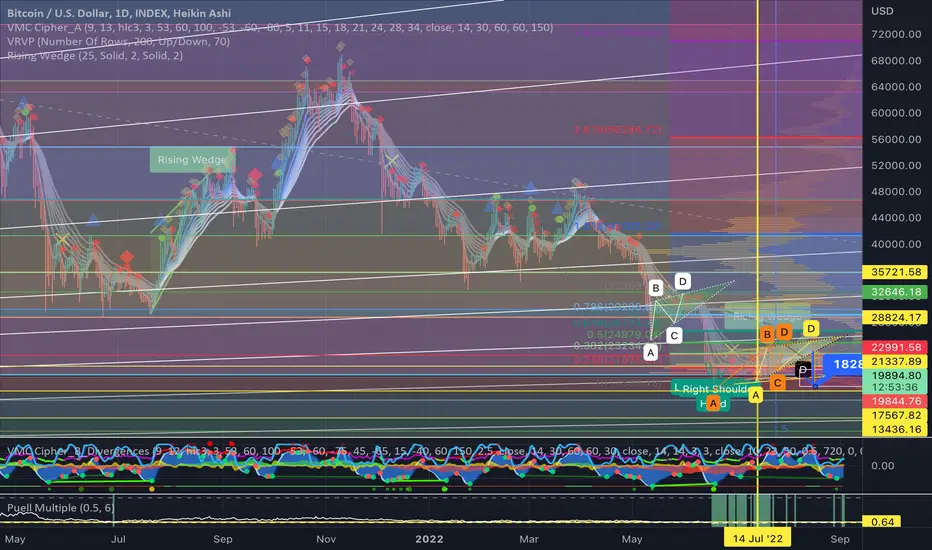932x550 pixels.
Task: Click the Right Shoulder pattern label
Action: click(715, 389)
